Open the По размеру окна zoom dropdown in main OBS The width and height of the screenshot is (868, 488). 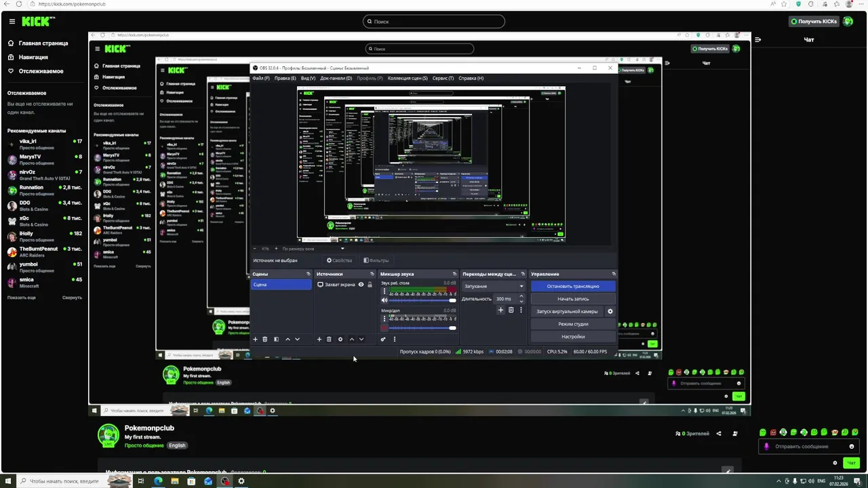313,249
